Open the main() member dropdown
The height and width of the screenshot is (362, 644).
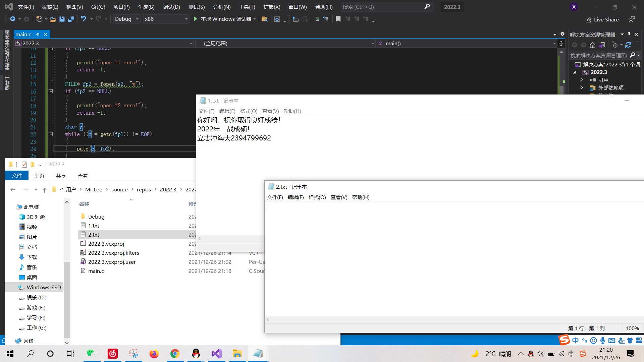pos(467,44)
